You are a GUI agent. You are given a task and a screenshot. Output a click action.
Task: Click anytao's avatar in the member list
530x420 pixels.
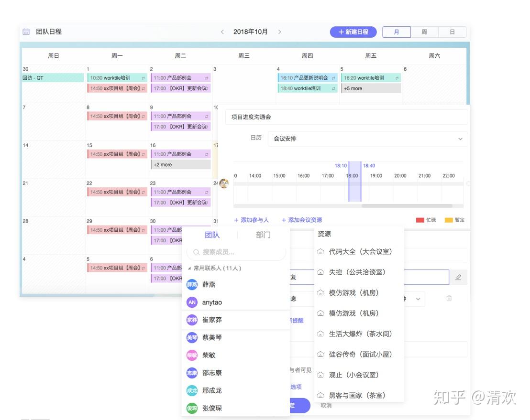pyautogui.click(x=192, y=302)
